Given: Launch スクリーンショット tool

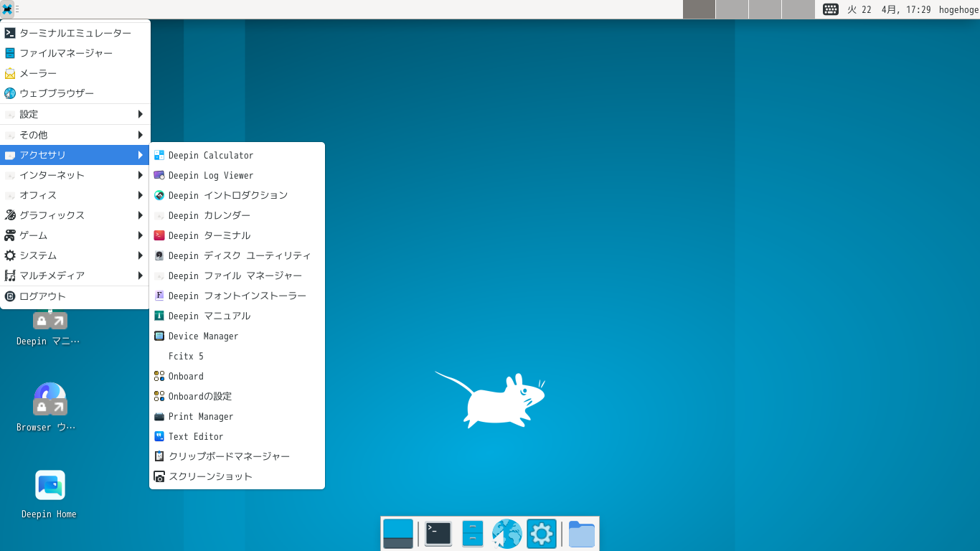Looking at the screenshot, I should coord(237,476).
